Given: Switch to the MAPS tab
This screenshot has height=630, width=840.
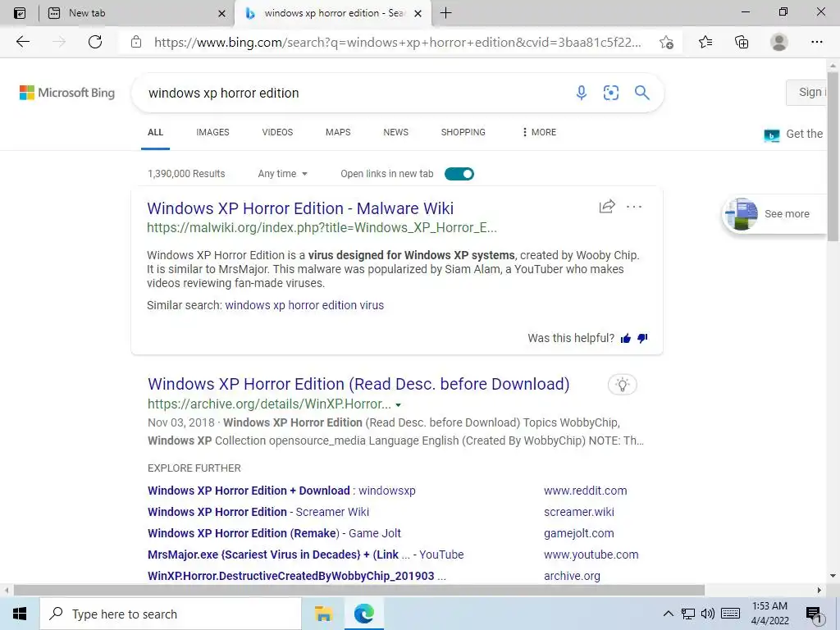Looking at the screenshot, I should (338, 132).
